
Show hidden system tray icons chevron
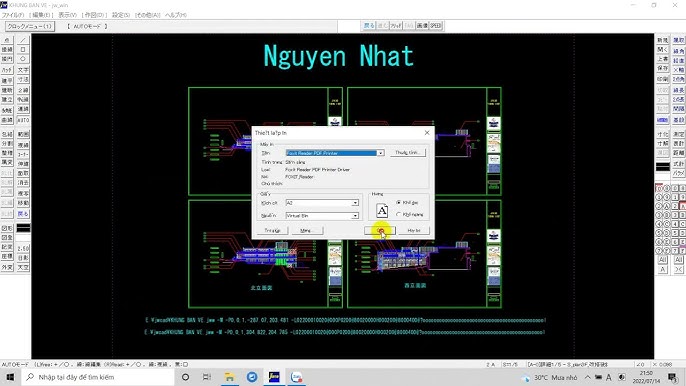tap(588, 377)
